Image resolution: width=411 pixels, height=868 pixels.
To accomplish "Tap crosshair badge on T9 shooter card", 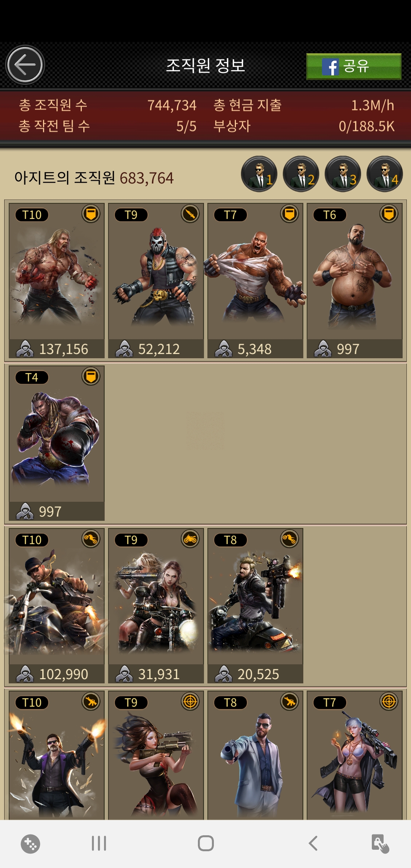I will (x=190, y=702).
